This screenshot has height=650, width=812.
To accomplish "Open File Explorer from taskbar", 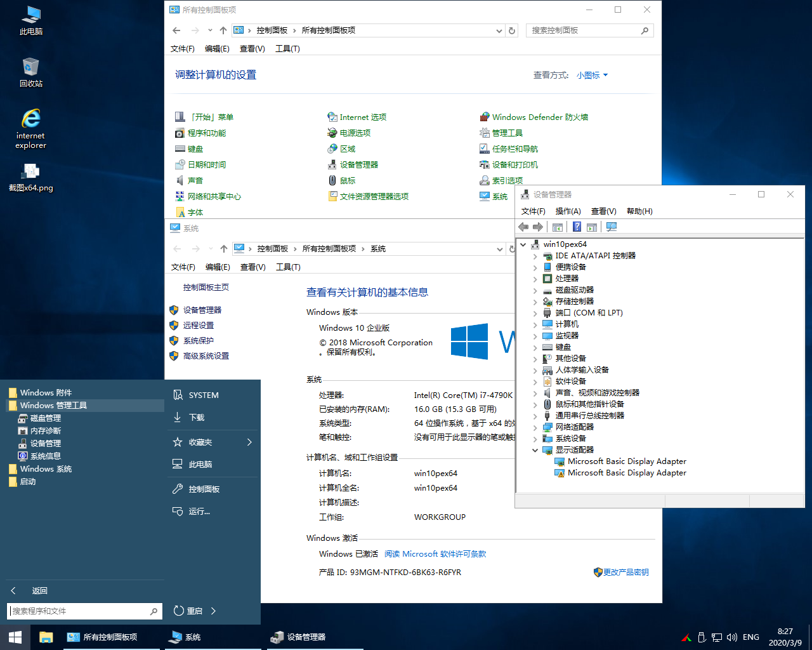I will click(46, 637).
